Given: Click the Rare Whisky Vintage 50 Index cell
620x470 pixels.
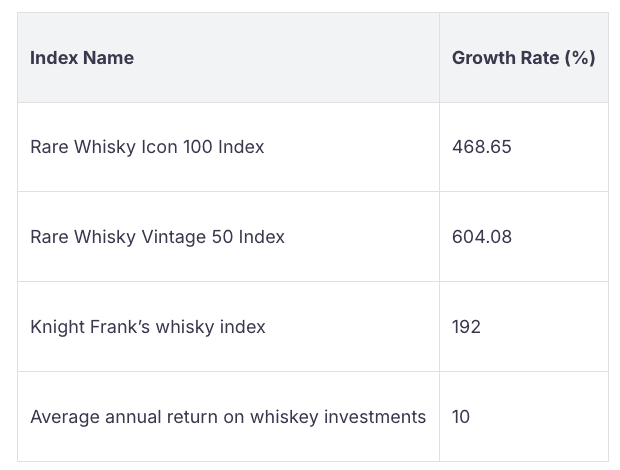Looking at the screenshot, I should click(157, 237).
